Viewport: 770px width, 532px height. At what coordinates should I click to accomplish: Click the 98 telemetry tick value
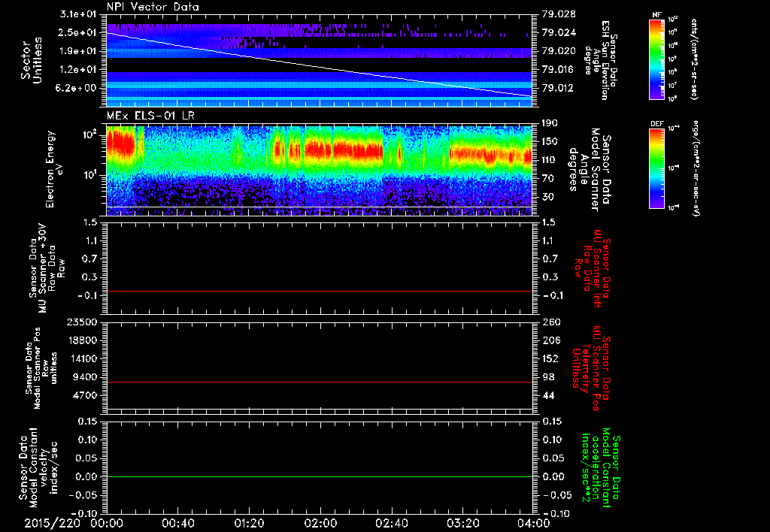(548, 377)
